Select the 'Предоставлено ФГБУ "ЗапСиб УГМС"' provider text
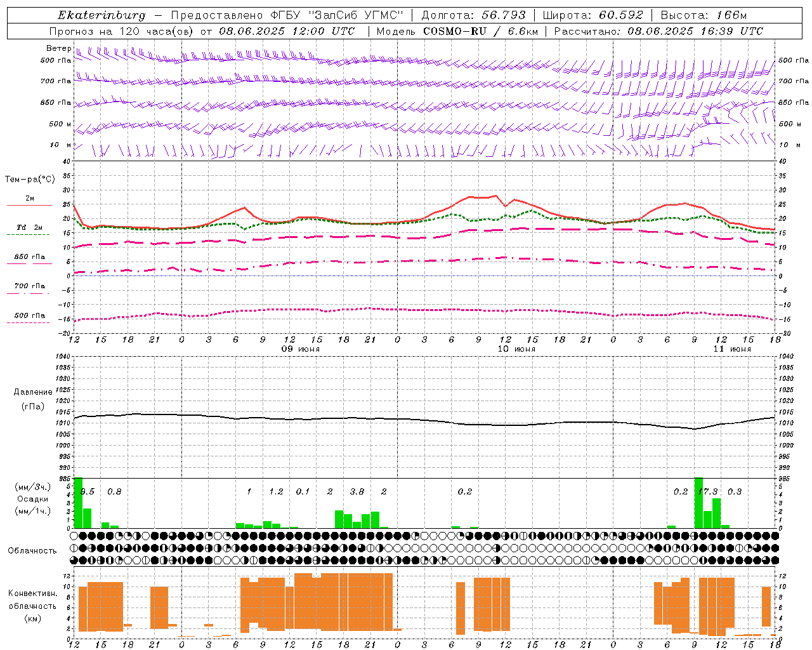812x650 pixels. click(287, 15)
